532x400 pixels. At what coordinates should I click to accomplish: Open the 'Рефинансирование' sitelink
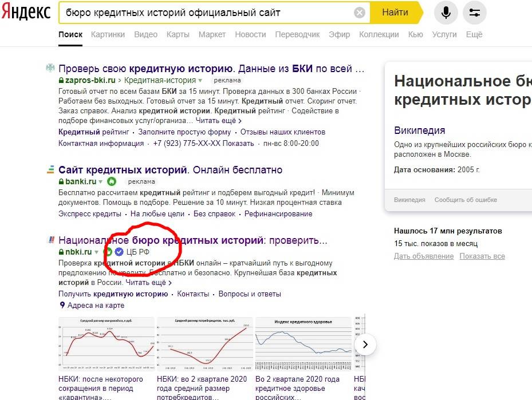[278, 214]
